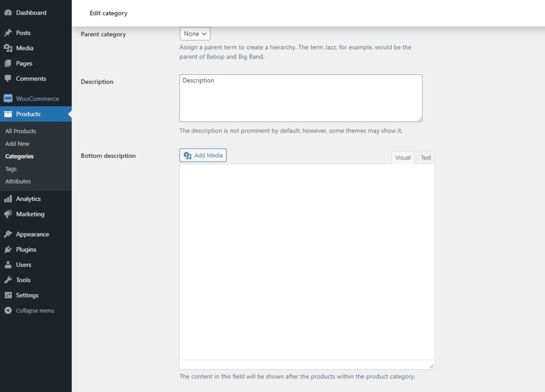
Task: Switch editor to Visual tab
Action: coord(402,157)
